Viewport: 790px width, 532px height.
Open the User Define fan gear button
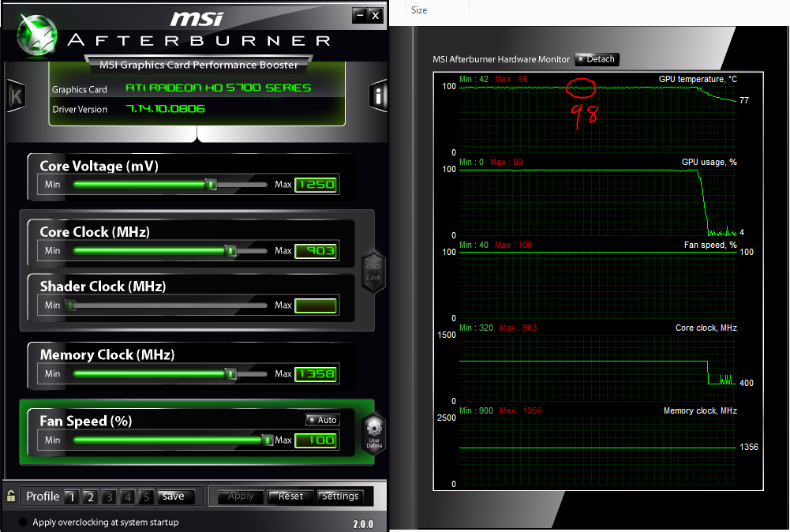pyautogui.click(x=374, y=433)
